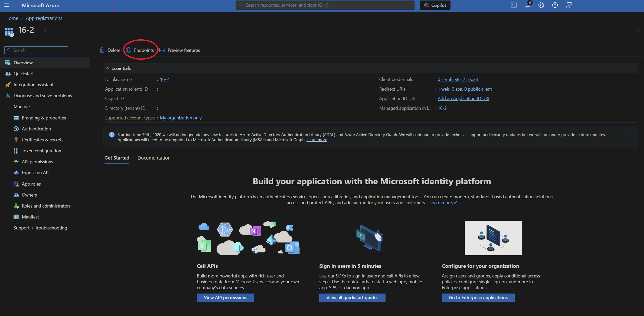Click the API permissions icon

tap(16, 162)
